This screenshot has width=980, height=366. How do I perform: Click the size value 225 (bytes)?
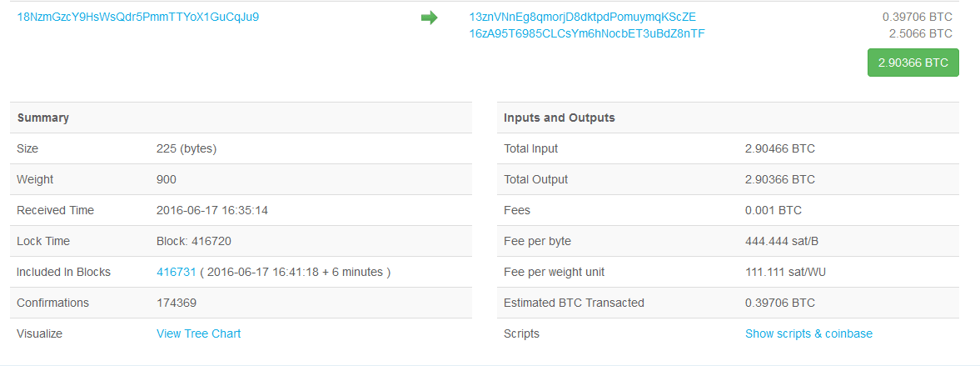pos(187,148)
